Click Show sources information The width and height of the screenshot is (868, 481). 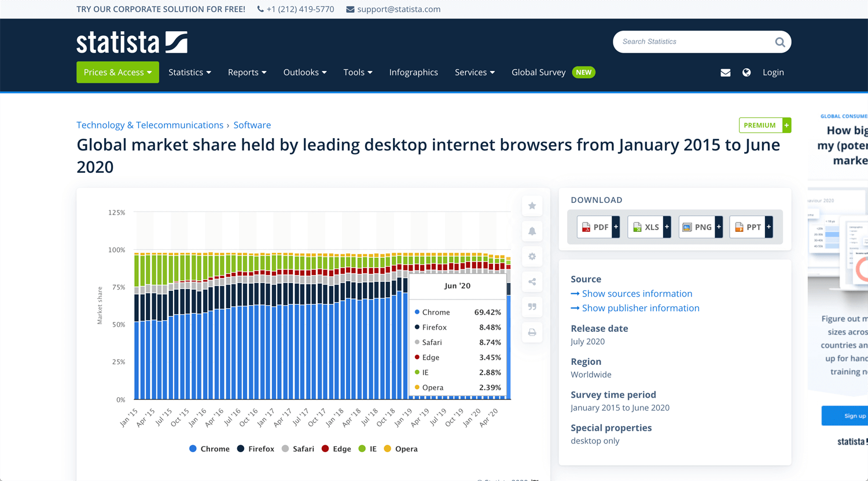click(x=637, y=294)
